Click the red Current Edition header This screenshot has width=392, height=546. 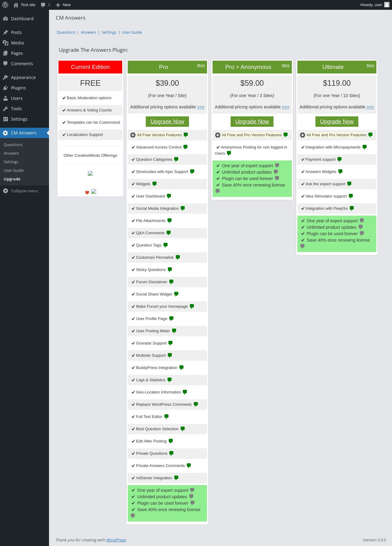[90, 67]
